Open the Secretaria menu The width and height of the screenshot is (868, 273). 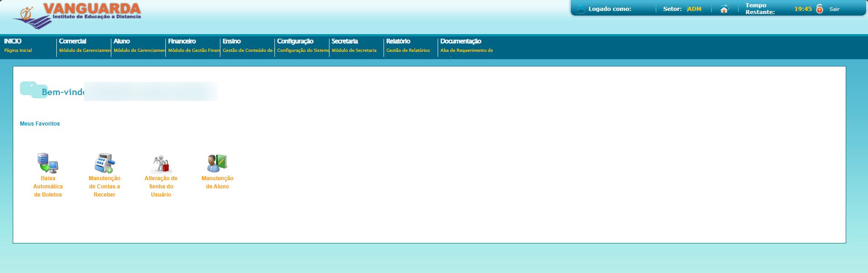pos(345,41)
